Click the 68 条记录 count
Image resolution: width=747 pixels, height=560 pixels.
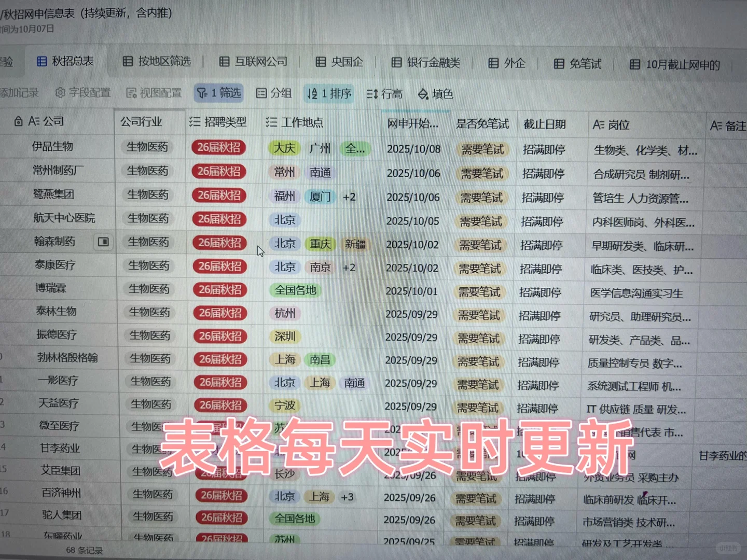point(85,550)
